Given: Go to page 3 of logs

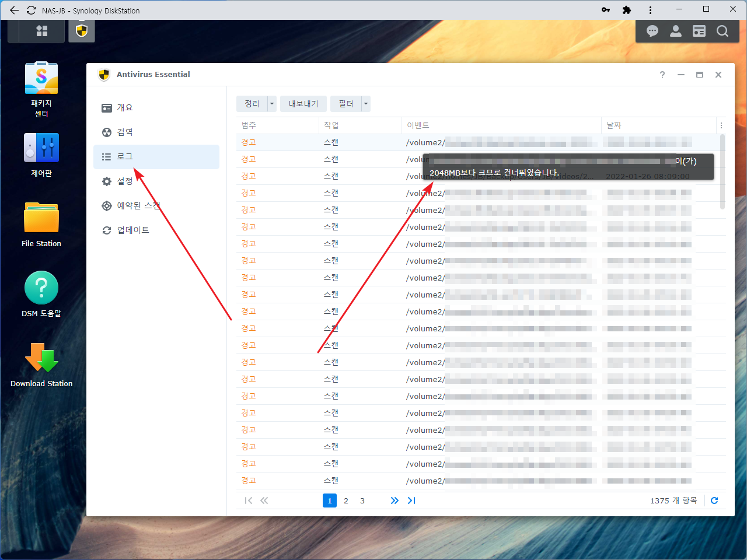Looking at the screenshot, I should (362, 501).
